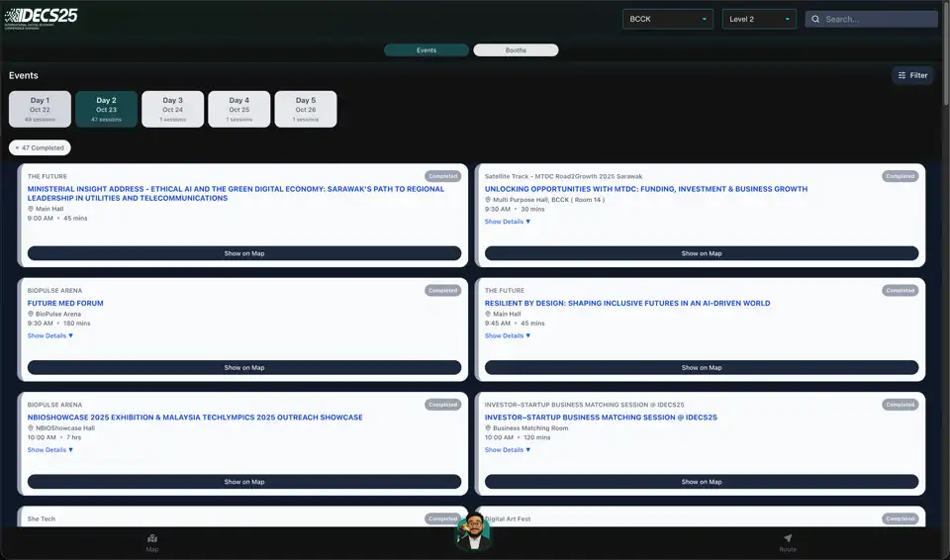Click location pin for Resilient by Design session
Viewport: 950px width, 560px height.
488,314
